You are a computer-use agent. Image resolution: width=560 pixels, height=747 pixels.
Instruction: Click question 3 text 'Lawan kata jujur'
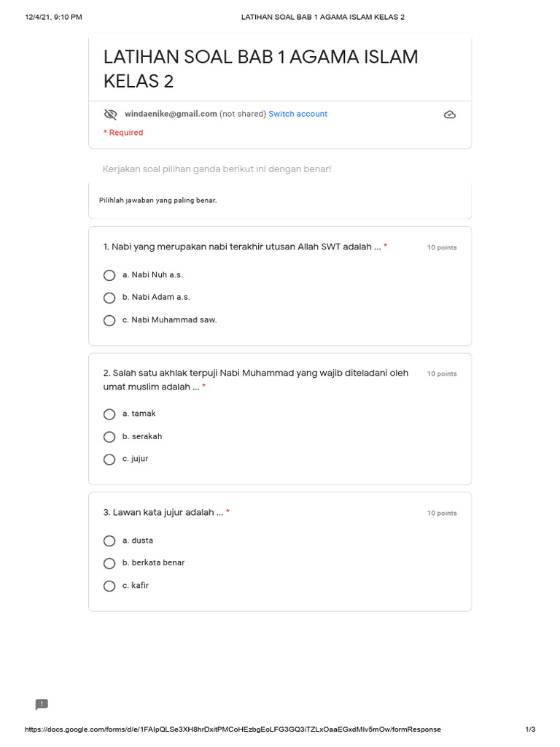[163, 513]
